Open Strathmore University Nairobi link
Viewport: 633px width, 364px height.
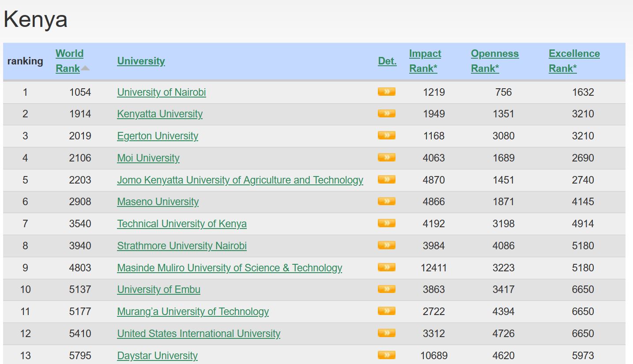pyautogui.click(x=182, y=246)
